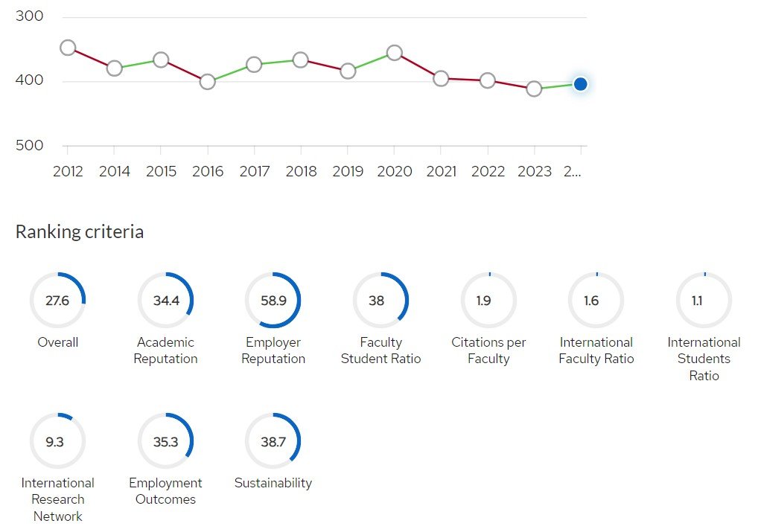Click the Academic Reputation 34.4 gauge
761x532 pixels.
[x=165, y=301]
